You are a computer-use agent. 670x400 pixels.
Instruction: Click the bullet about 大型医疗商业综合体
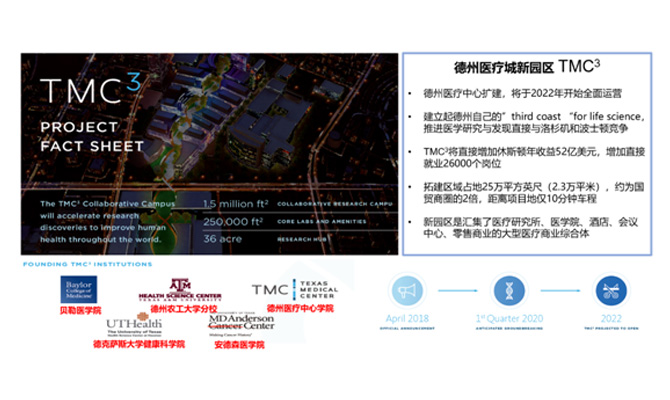[530, 227]
